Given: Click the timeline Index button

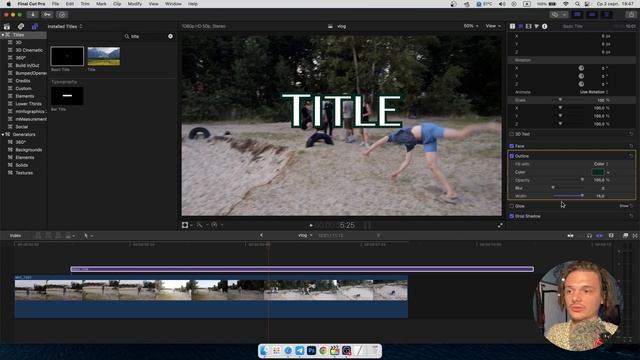Looking at the screenshot, I should pyautogui.click(x=16, y=236).
